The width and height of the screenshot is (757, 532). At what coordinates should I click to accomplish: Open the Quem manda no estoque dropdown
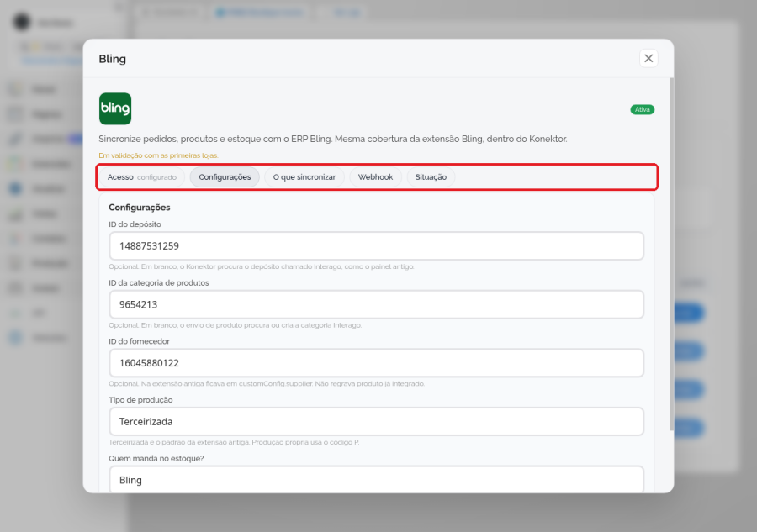(376, 479)
